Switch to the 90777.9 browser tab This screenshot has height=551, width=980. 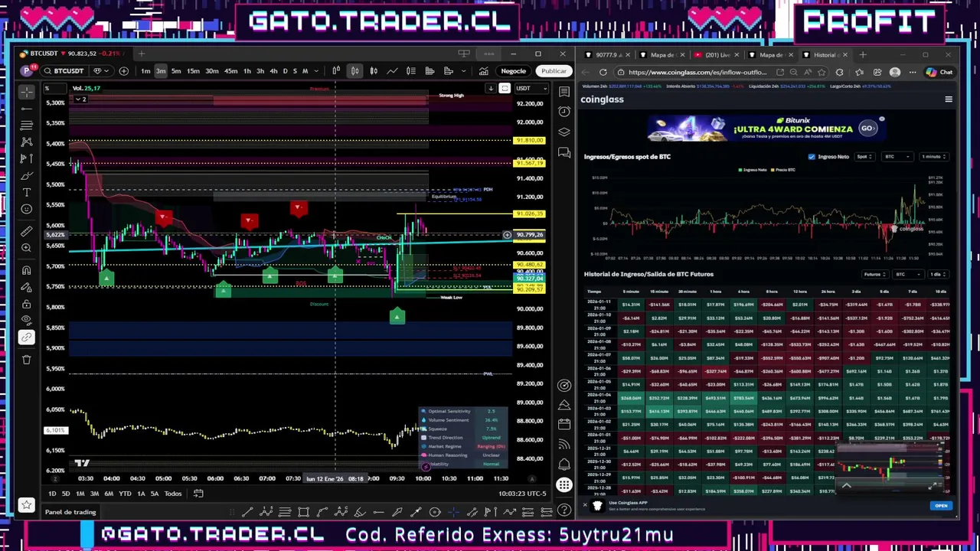(606, 55)
